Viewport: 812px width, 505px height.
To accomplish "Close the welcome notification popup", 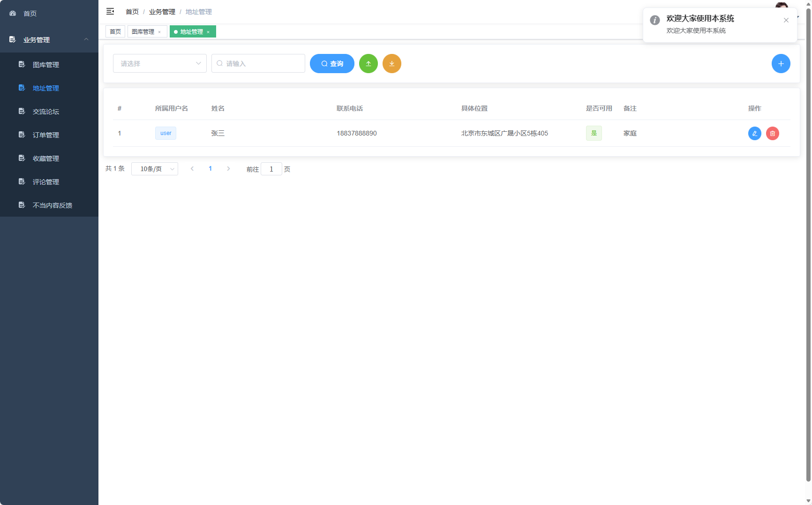I will coord(786,20).
